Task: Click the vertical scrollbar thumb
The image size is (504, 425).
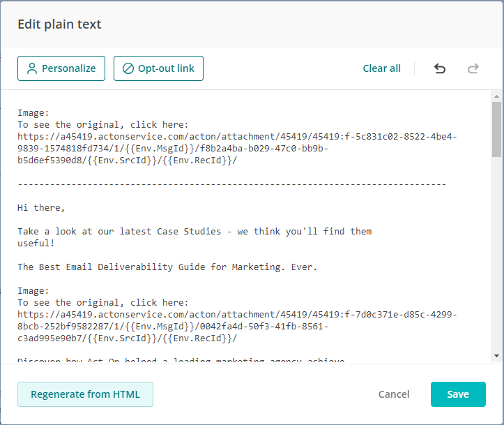Action: pos(496,129)
